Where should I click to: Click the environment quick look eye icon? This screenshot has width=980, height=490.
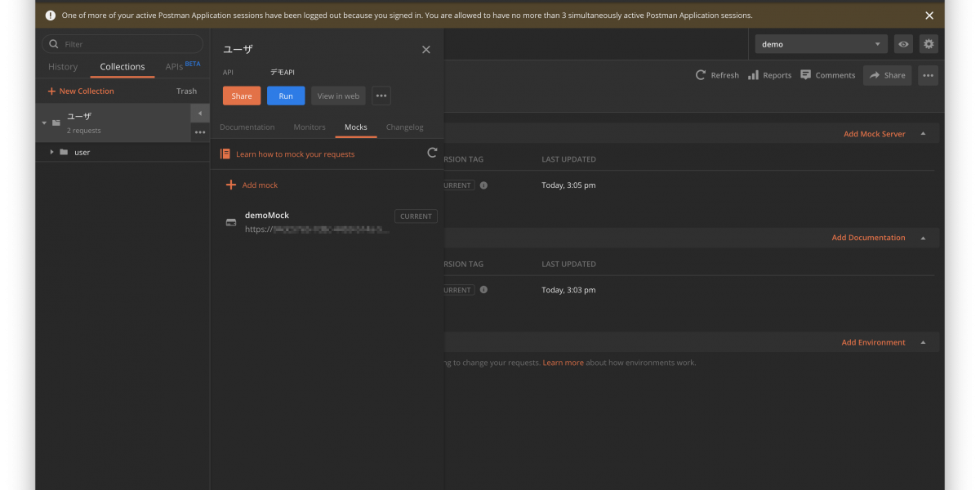click(x=902, y=44)
